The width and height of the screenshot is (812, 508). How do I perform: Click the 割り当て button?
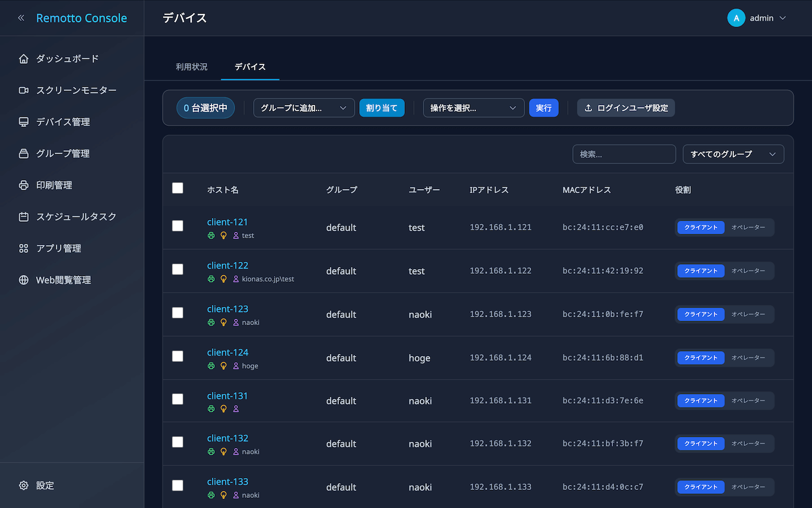(382, 108)
